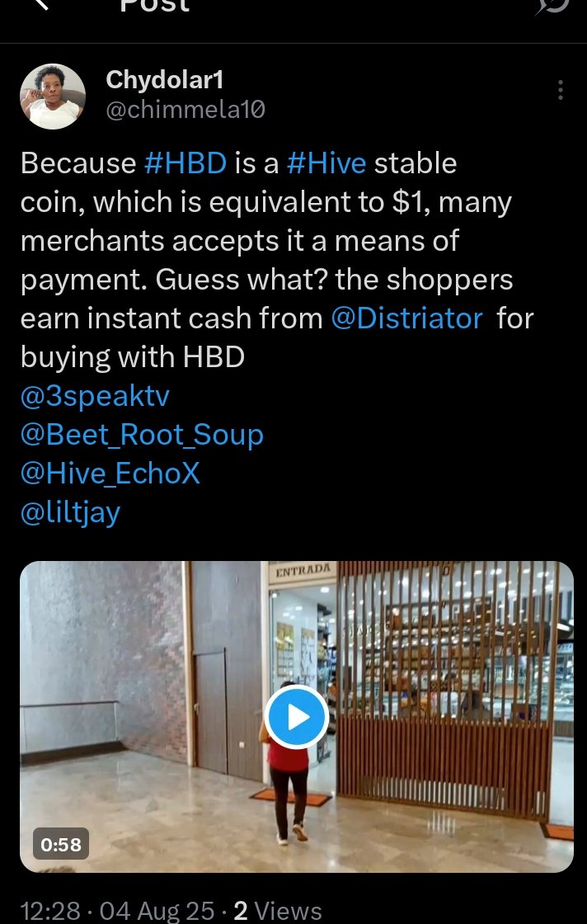Screen dimensions: 587x924
Task: Open the video thumbnail showing store entrance
Action: (x=297, y=717)
